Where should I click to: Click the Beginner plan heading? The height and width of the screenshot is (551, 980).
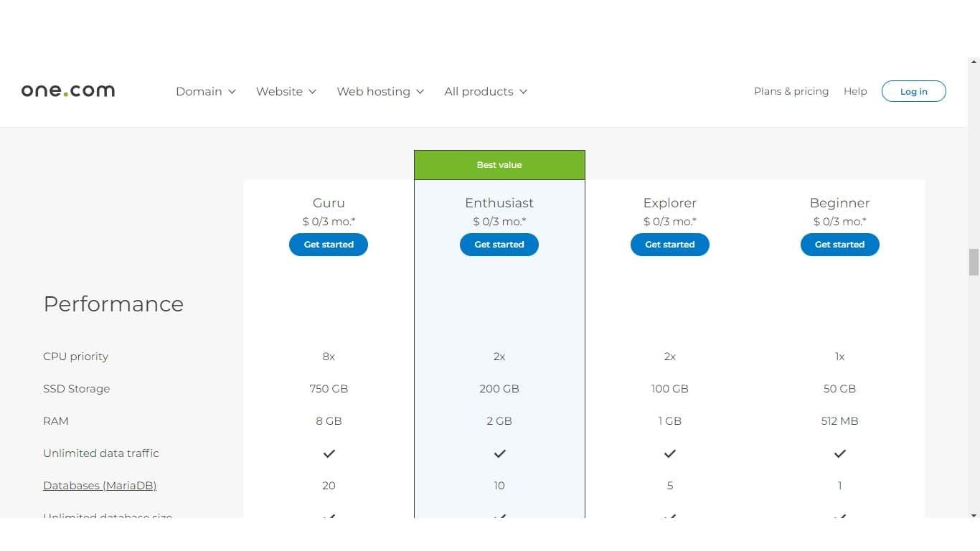(840, 203)
